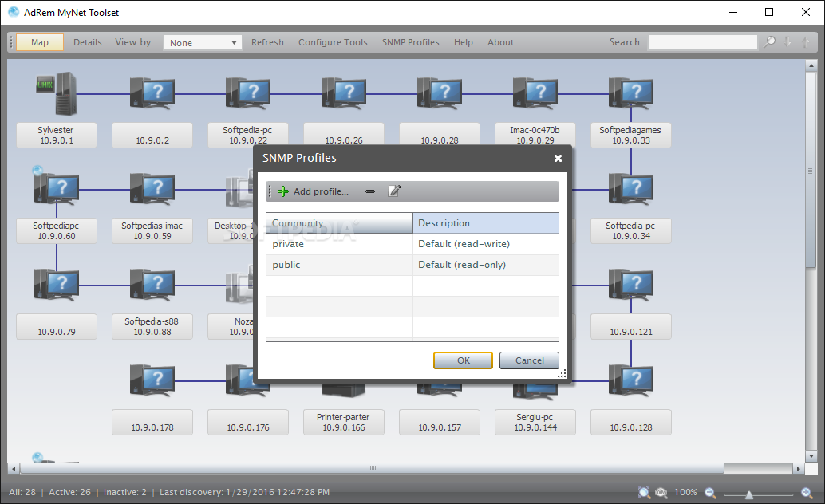Select the public community row
Viewport: 825px width, 504px height.
412,265
